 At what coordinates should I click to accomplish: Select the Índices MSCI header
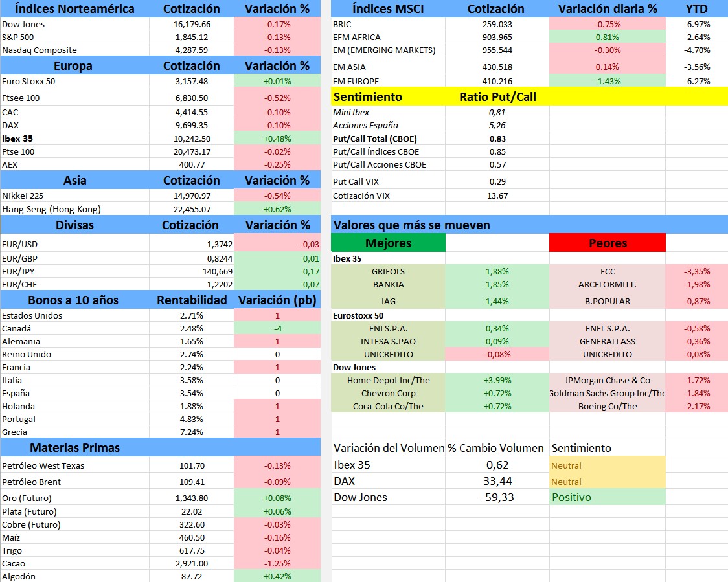[388, 9]
